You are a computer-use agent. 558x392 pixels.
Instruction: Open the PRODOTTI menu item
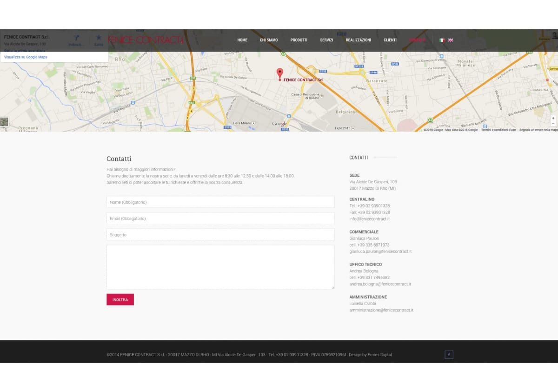coord(299,40)
